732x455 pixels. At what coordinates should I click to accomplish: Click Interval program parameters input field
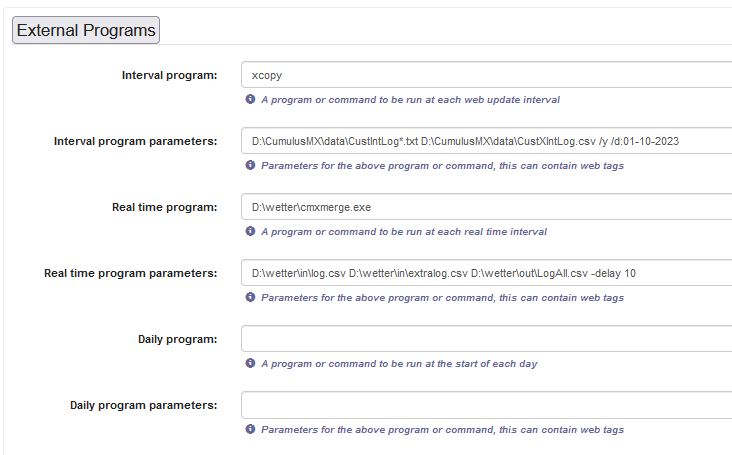486,141
